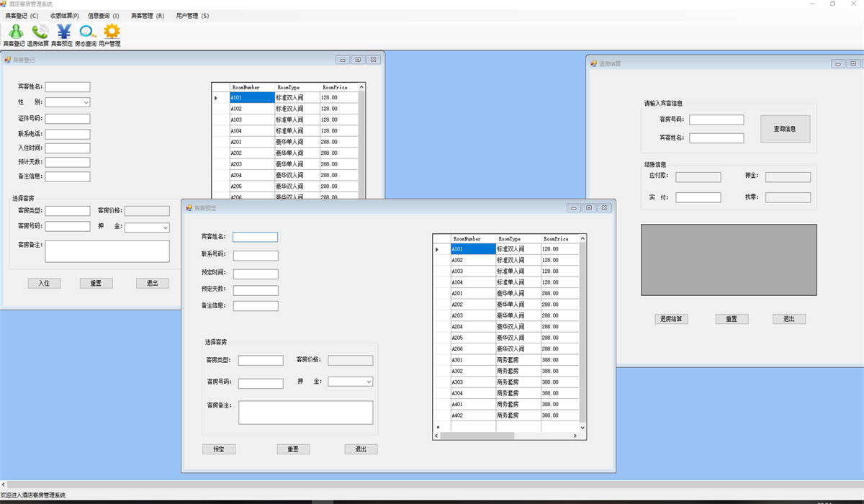Viewport: 864px width, 504px height.
Task: Focus 客房号码 field in 退房结算 window
Action: pyautogui.click(x=716, y=120)
